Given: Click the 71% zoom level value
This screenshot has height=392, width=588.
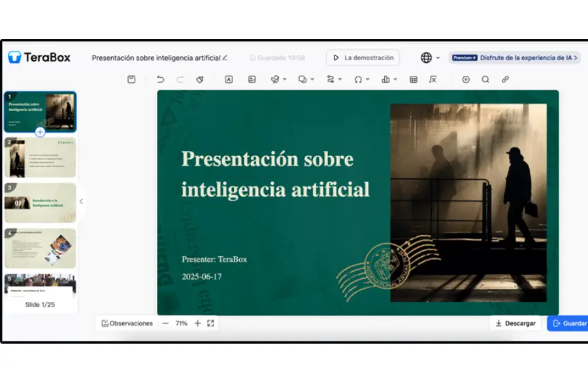Looking at the screenshot, I should click(x=182, y=323).
